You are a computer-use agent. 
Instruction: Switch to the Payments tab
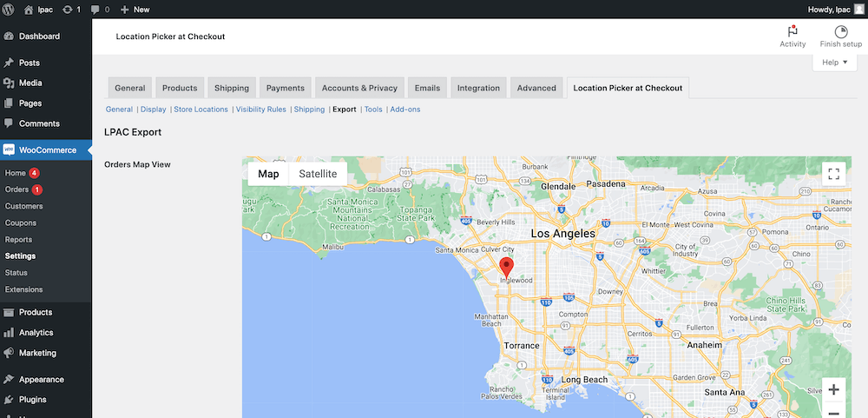(286, 88)
